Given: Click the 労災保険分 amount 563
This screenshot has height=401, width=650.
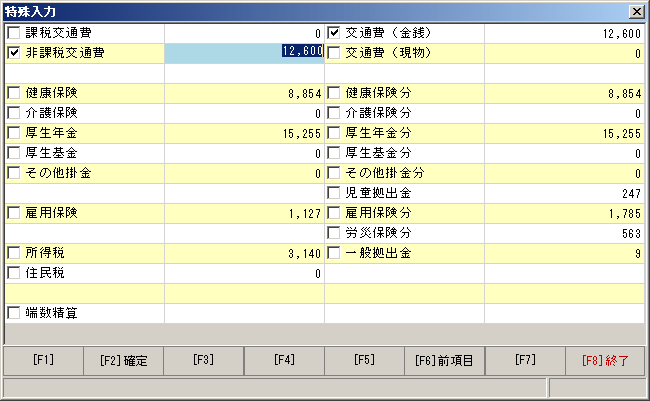Looking at the screenshot, I should point(564,233).
